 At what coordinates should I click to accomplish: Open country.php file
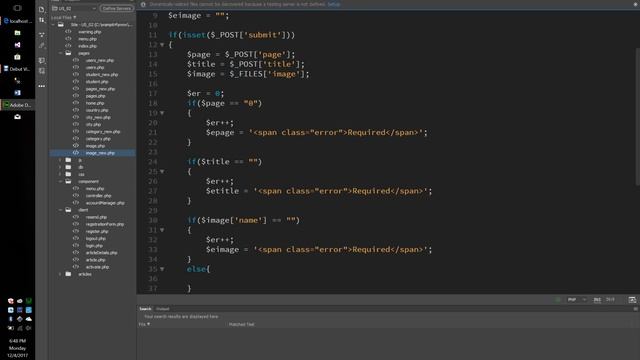(97, 110)
